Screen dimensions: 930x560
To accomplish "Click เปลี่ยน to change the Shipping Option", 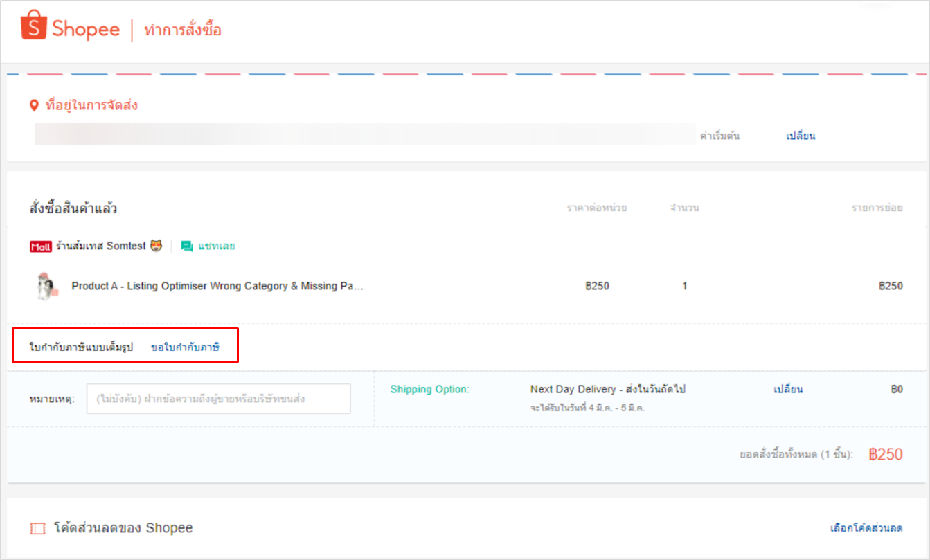I will coord(788,389).
